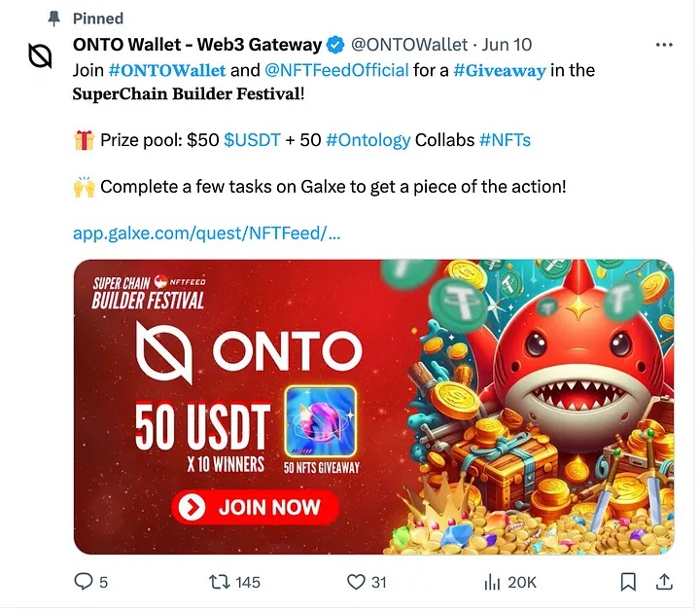This screenshot has height=611, width=700.
Task: Click JOIN NOW button in banner
Action: click(256, 507)
